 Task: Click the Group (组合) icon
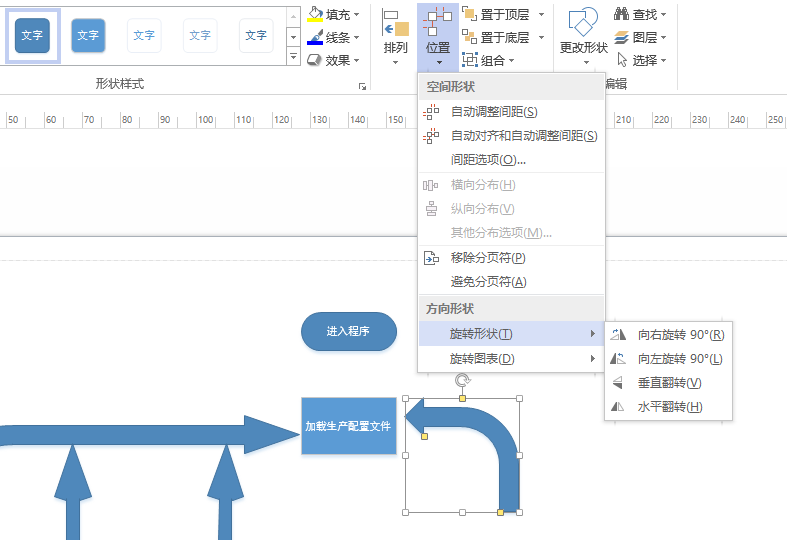point(470,60)
